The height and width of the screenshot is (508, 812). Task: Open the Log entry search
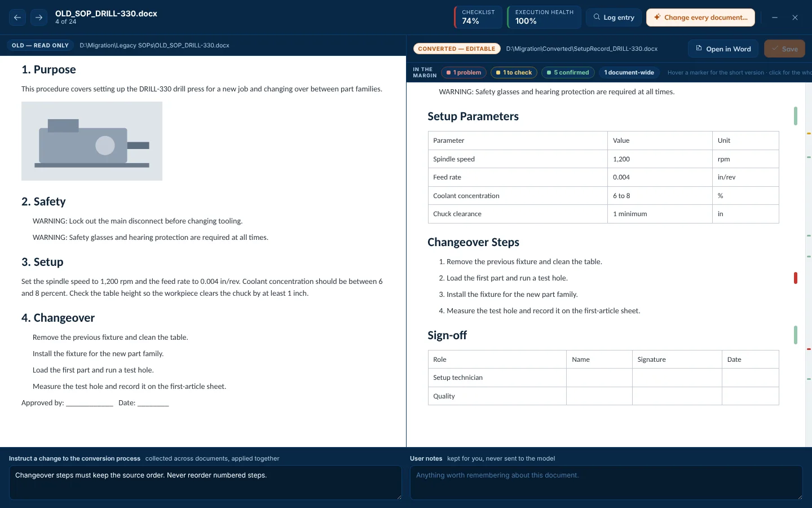tap(614, 17)
